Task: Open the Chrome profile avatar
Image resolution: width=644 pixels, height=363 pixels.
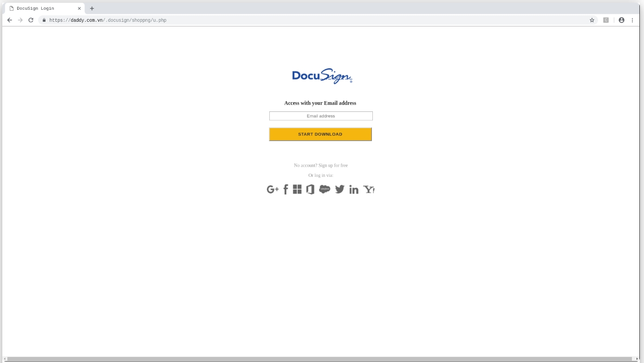Action: tap(621, 20)
